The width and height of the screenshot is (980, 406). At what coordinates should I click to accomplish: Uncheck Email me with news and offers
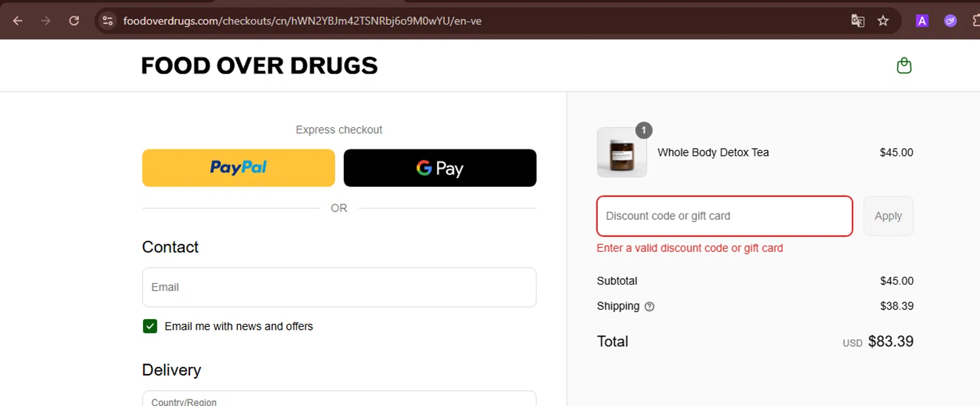[150, 326]
